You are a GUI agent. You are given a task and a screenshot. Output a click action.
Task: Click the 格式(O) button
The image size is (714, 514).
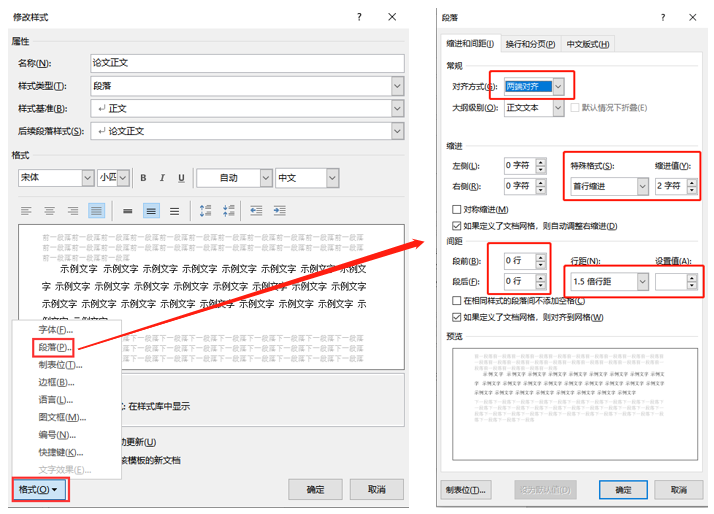click(x=39, y=490)
